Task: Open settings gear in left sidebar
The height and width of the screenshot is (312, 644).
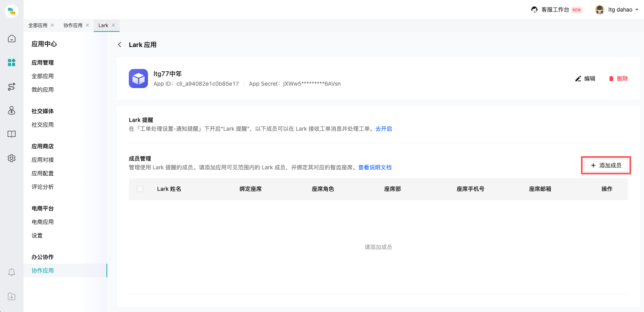Action: point(12,158)
